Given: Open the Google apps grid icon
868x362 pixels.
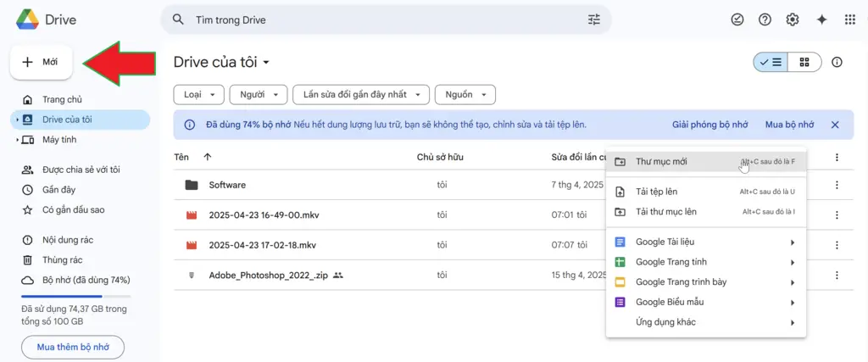Looking at the screenshot, I should (x=849, y=19).
